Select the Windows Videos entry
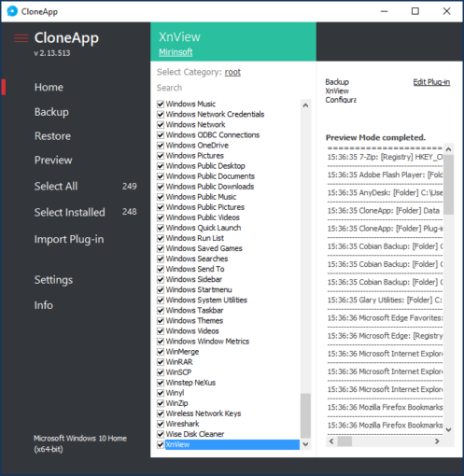 coord(192,330)
